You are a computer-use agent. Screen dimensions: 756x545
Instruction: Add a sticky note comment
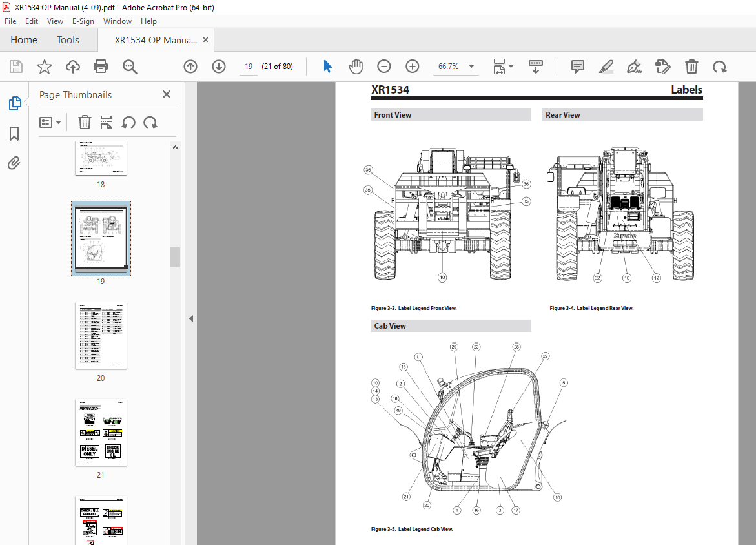[x=577, y=66]
